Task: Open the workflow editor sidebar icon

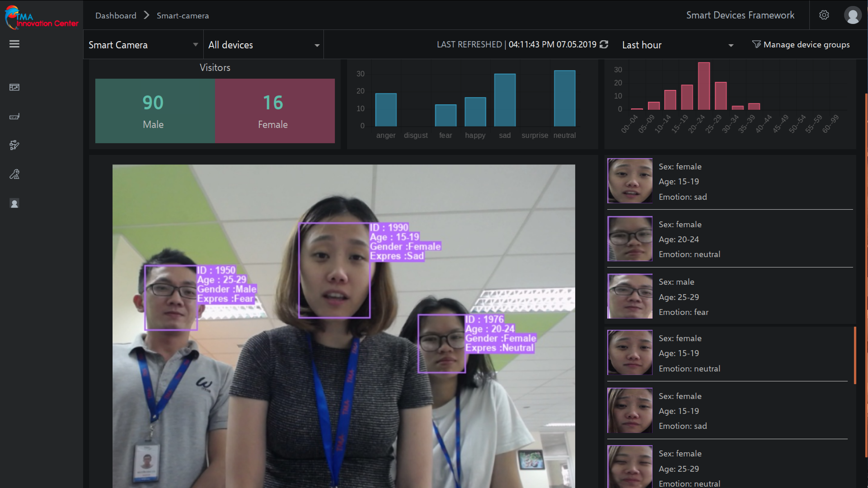Action: 14,145
